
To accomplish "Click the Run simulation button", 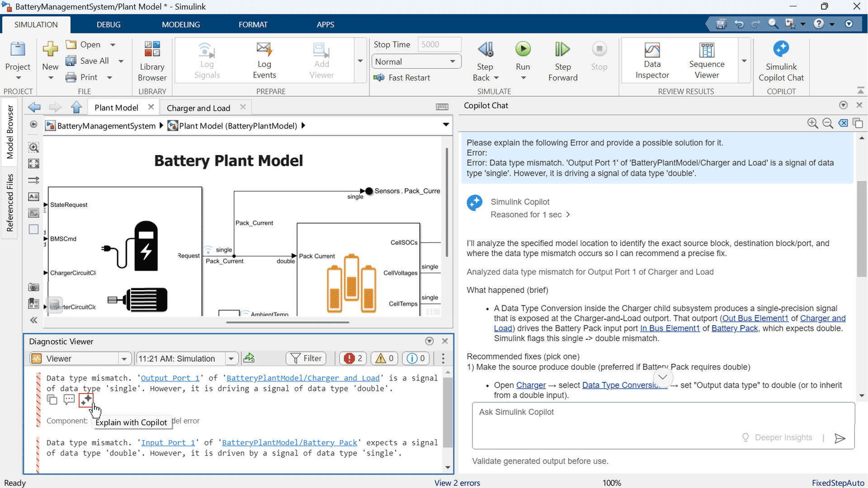I will (x=523, y=50).
